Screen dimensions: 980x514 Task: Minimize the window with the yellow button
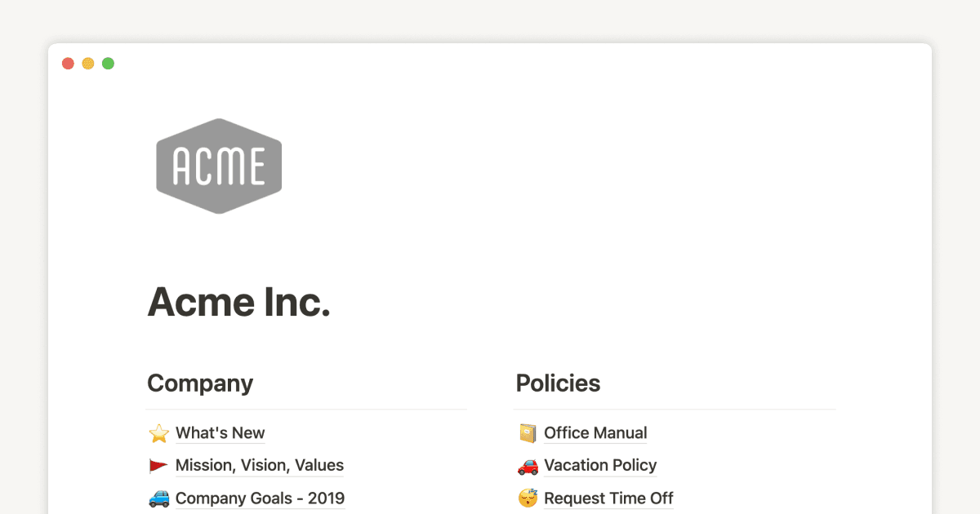click(88, 64)
